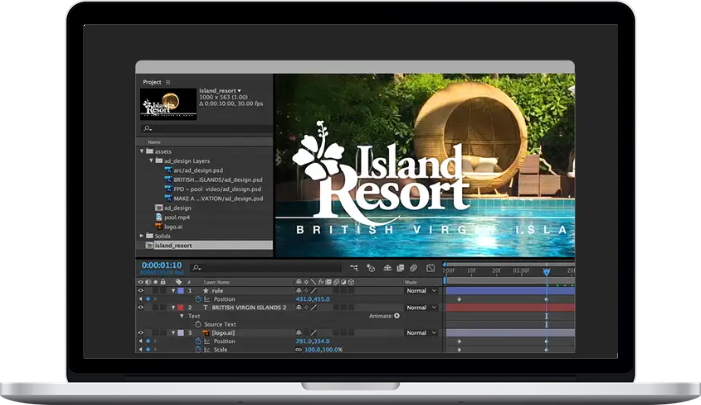Viewport: 701px width, 405px height.
Task: Collapse the logo.ai layer properties
Action: pyautogui.click(x=173, y=333)
